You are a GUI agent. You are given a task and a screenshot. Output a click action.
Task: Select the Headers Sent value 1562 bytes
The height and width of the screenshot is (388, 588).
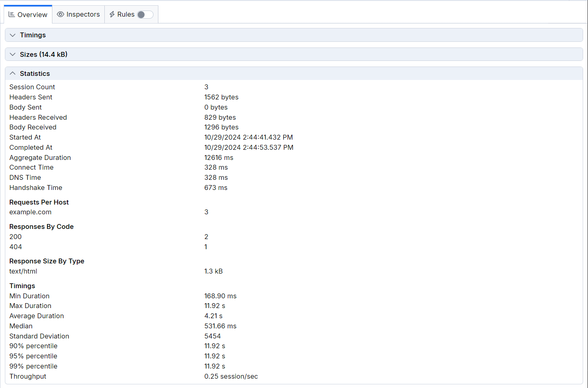click(221, 97)
